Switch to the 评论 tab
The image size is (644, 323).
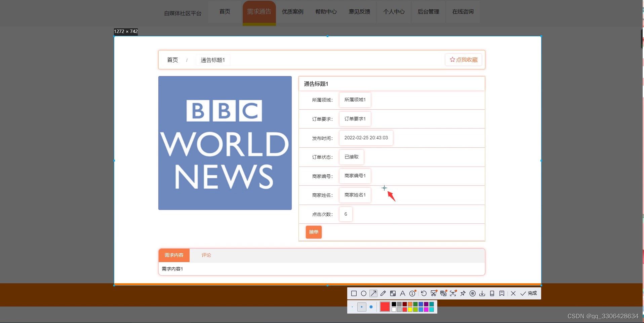[x=206, y=255]
